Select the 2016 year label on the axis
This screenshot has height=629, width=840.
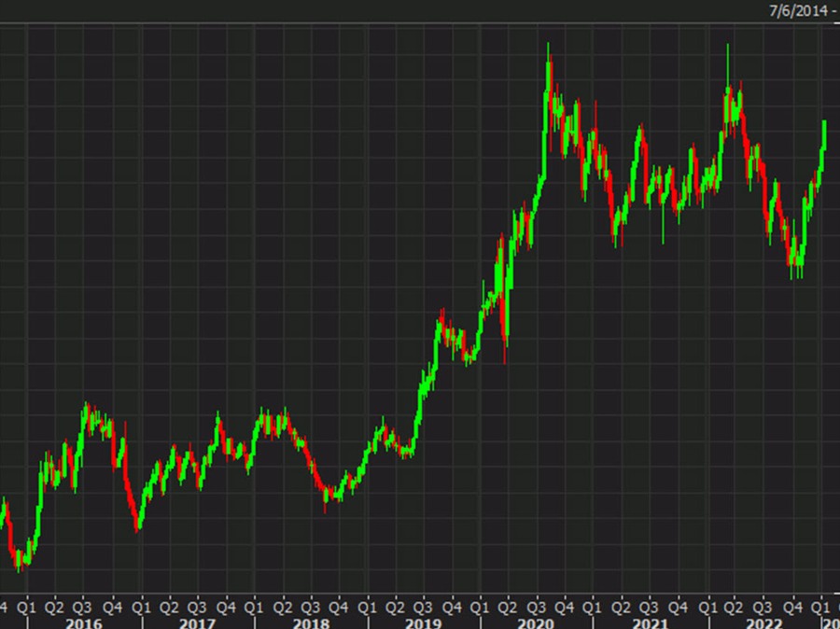(x=85, y=621)
